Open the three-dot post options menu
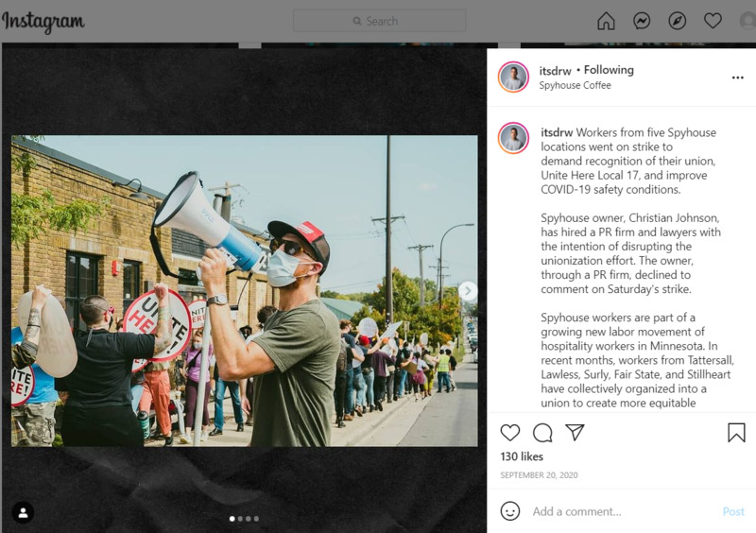This screenshot has width=756, height=533. tap(738, 77)
